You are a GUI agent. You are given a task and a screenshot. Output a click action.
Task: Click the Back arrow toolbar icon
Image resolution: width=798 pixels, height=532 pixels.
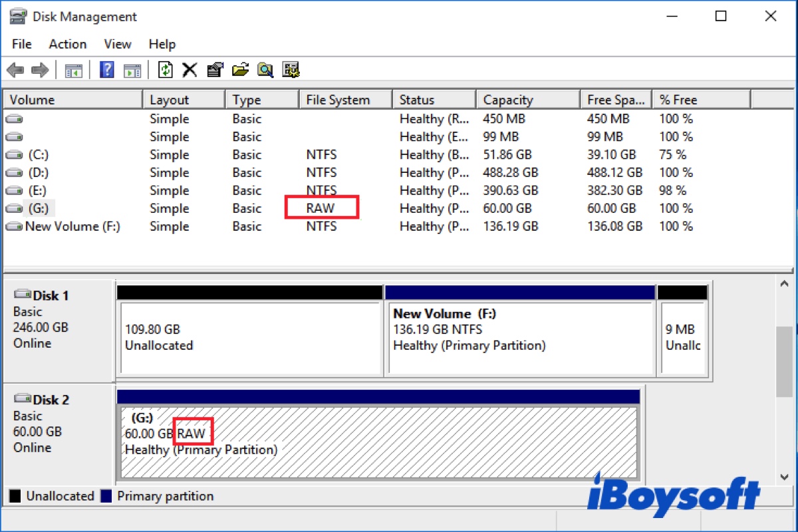pos(16,70)
